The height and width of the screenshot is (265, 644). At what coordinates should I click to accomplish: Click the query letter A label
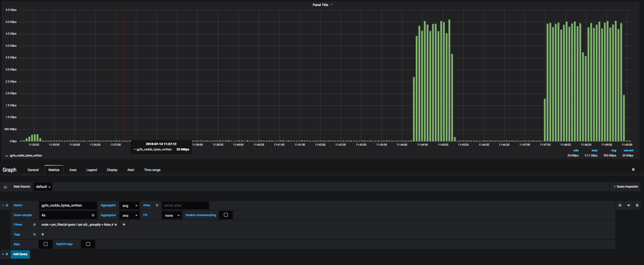(7, 205)
